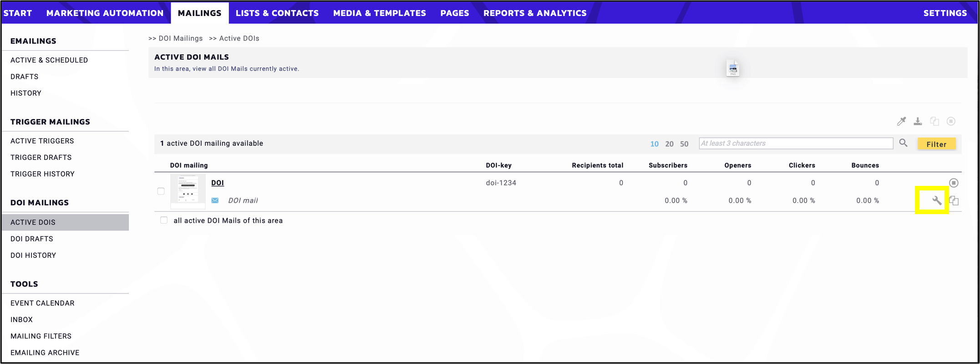Open SETTINGS in the top navigation
This screenshot has width=980, height=364.
pos(945,13)
